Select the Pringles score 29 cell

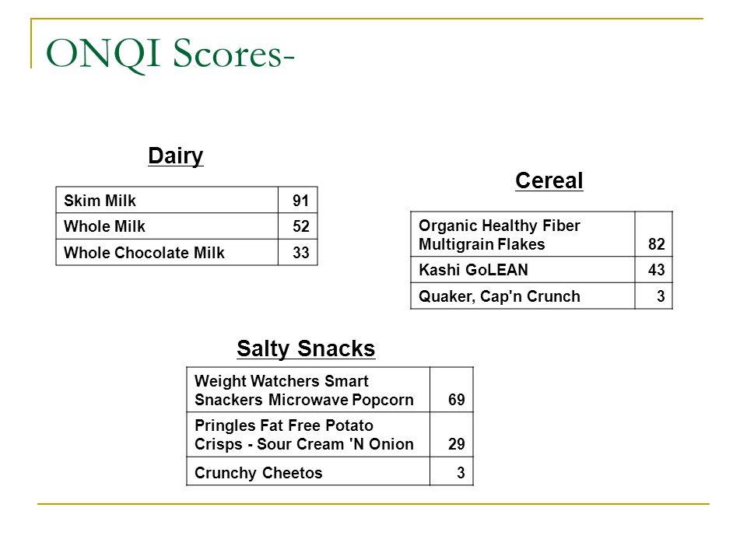[451, 435]
